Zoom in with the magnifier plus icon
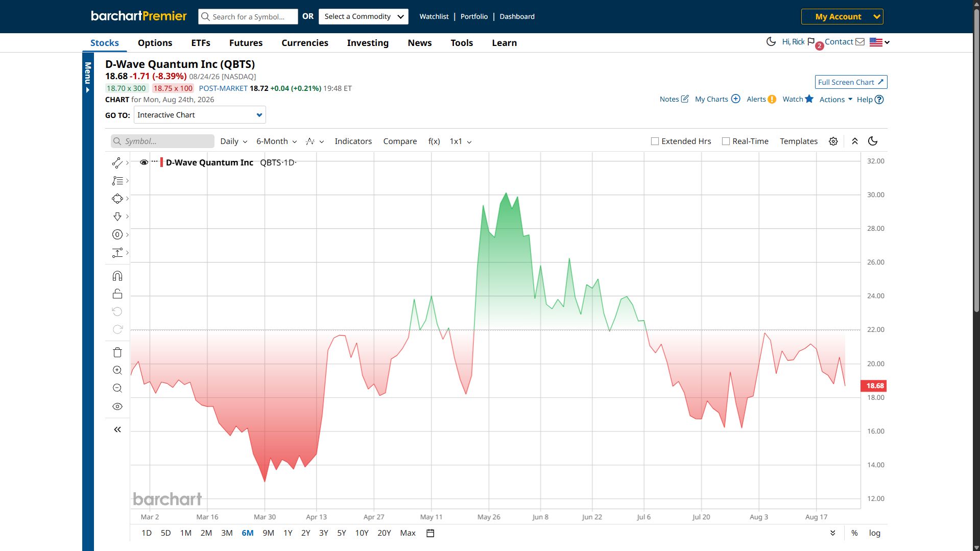The height and width of the screenshot is (551, 980). pos(117,370)
